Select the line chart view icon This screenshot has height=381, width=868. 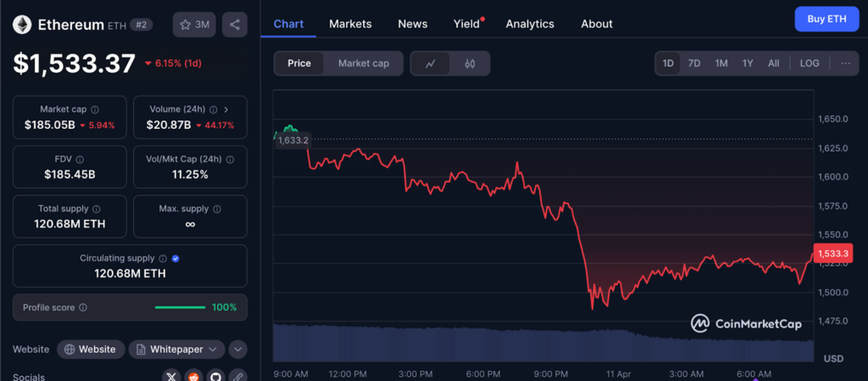[431, 64]
